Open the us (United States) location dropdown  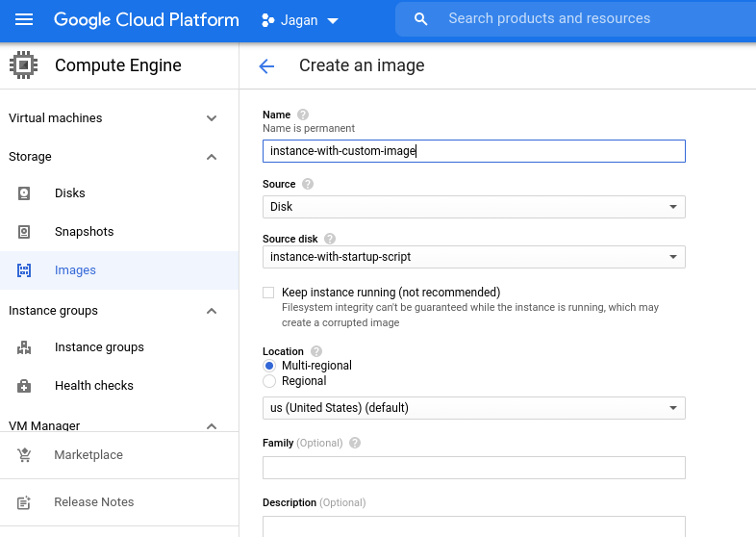(x=474, y=408)
